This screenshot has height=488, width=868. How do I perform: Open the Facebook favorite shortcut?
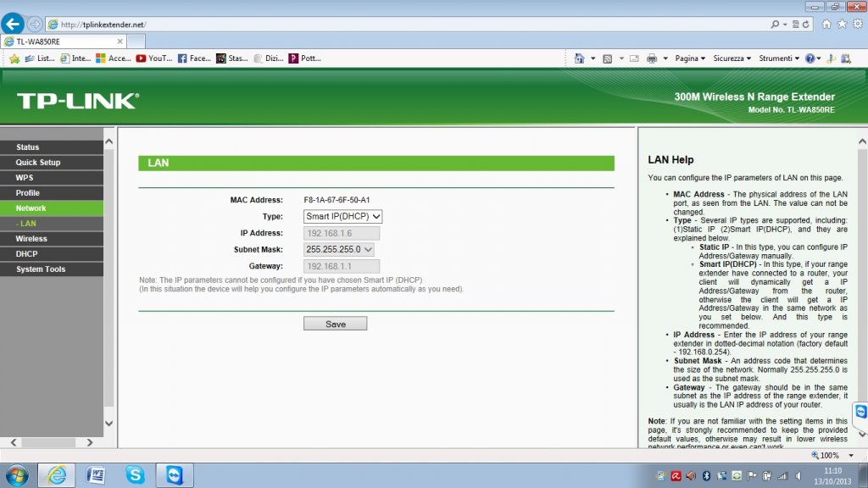pyautogui.click(x=194, y=58)
